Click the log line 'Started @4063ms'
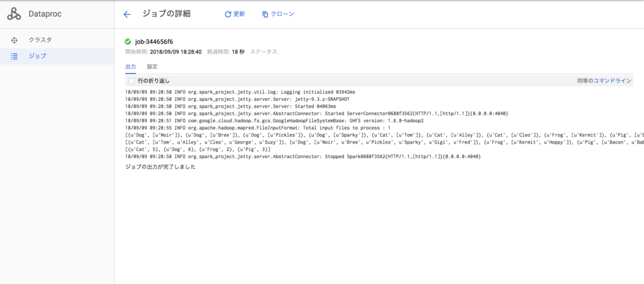 (230, 106)
